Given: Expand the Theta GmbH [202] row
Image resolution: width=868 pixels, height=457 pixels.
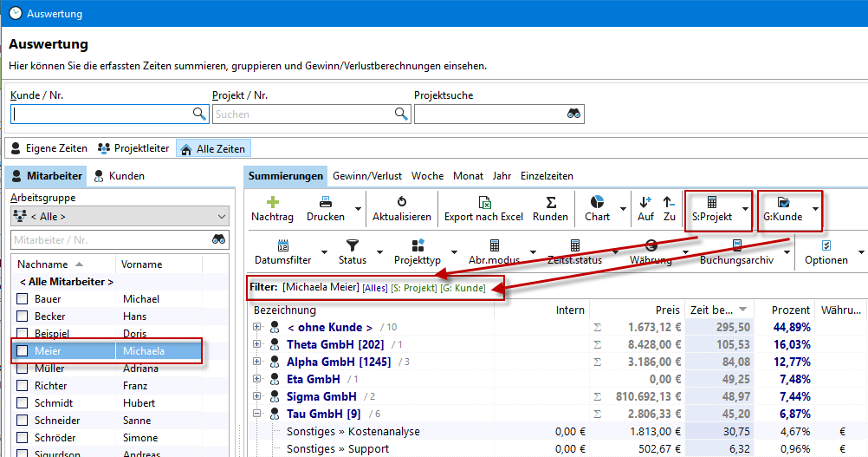Looking at the screenshot, I should [x=257, y=344].
